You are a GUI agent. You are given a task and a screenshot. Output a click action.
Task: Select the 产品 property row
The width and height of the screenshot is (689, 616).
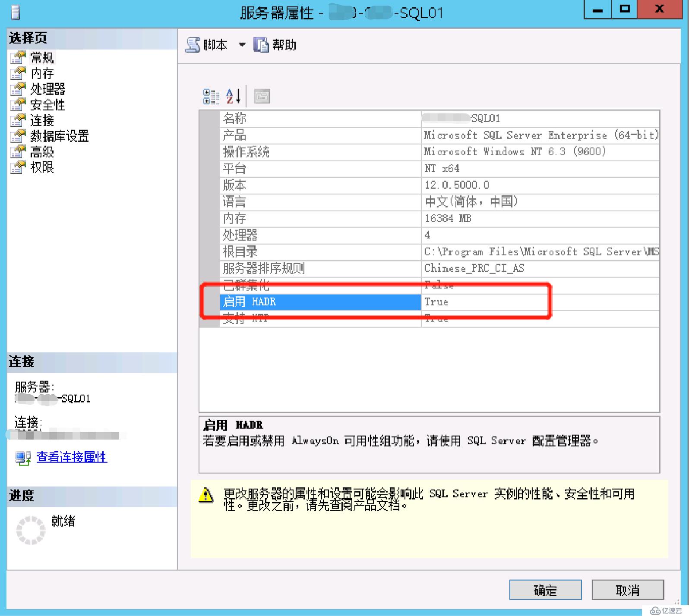[x=439, y=135]
